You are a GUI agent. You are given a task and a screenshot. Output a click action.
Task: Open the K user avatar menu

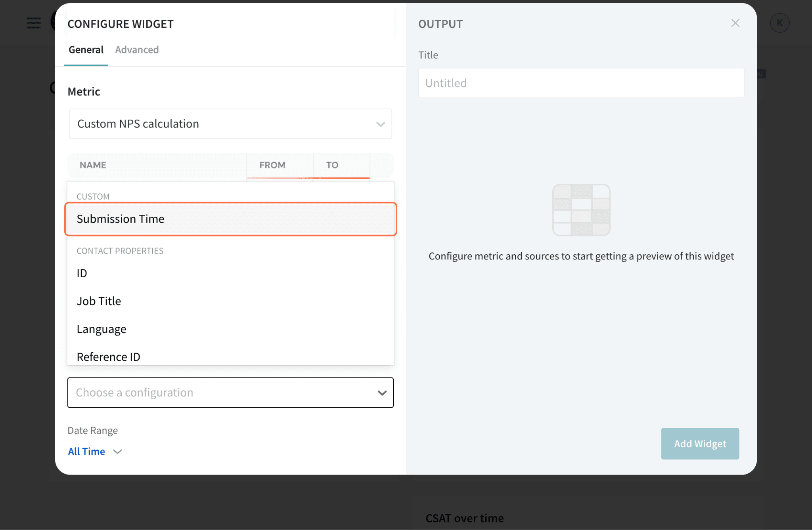click(779, 23)
